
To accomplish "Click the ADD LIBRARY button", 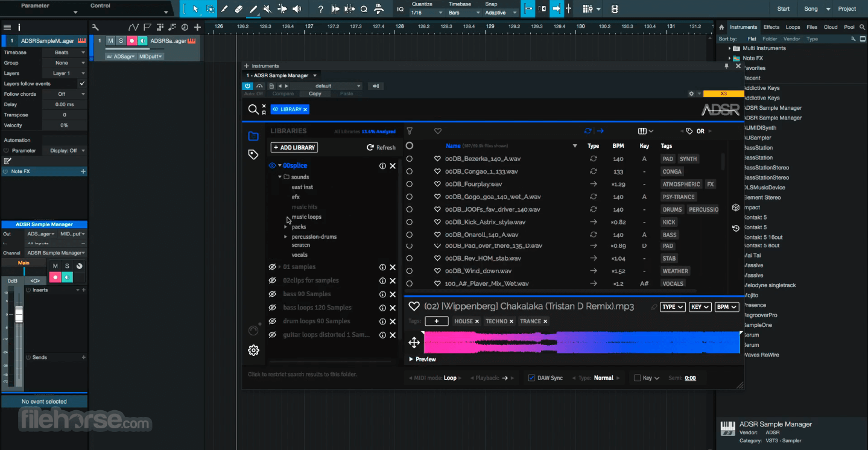I will [294, 147].
